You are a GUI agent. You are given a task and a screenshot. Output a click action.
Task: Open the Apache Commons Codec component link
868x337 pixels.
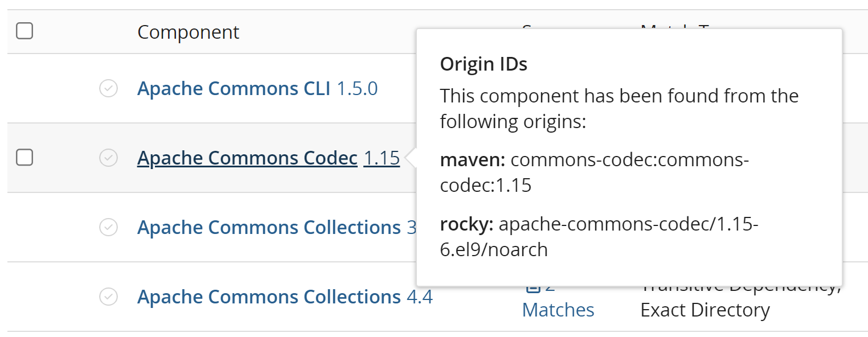[246, 158]
